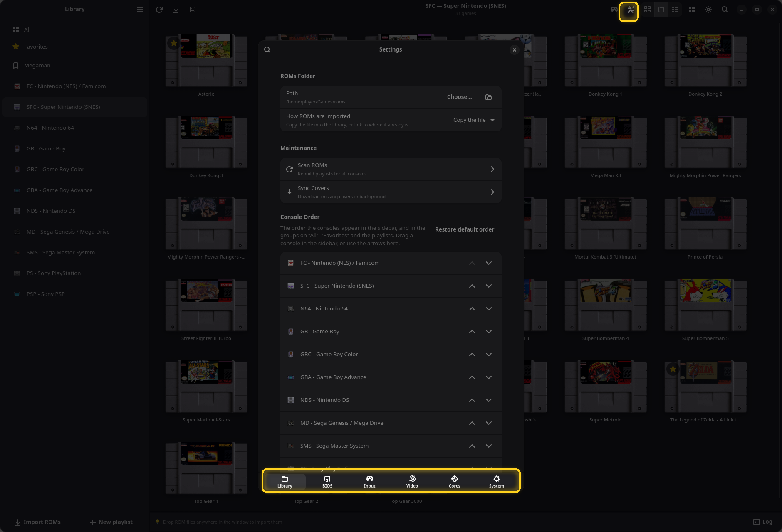Click the gamepad controller icon in top toolbar
Screen dimensions: 782x532
coord(614,10)
